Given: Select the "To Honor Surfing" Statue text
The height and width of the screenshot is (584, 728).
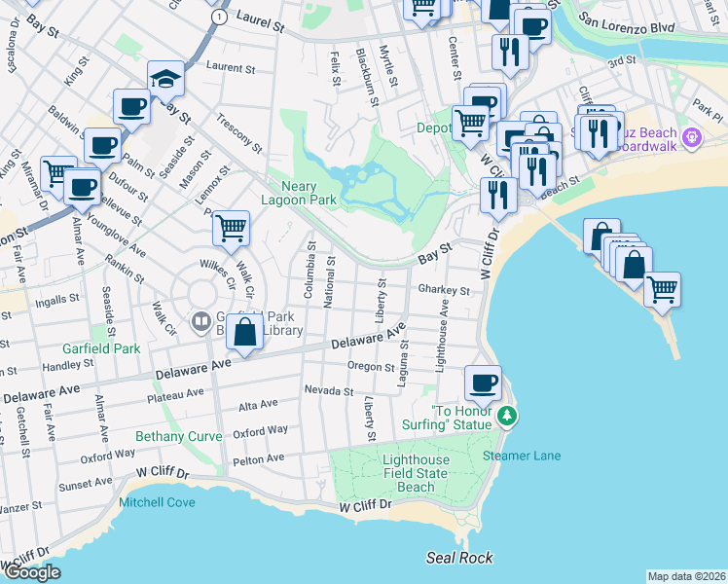Looking at the screenshot, I should [449, 418].
